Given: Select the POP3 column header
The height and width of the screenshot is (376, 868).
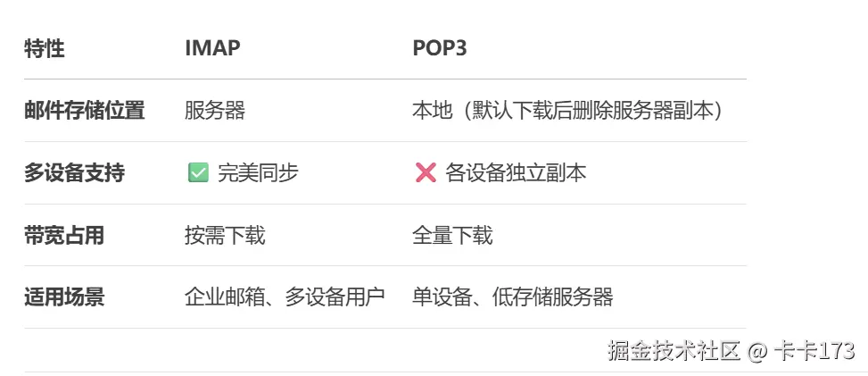Looking at the screenshot, I should click(440, 48).
